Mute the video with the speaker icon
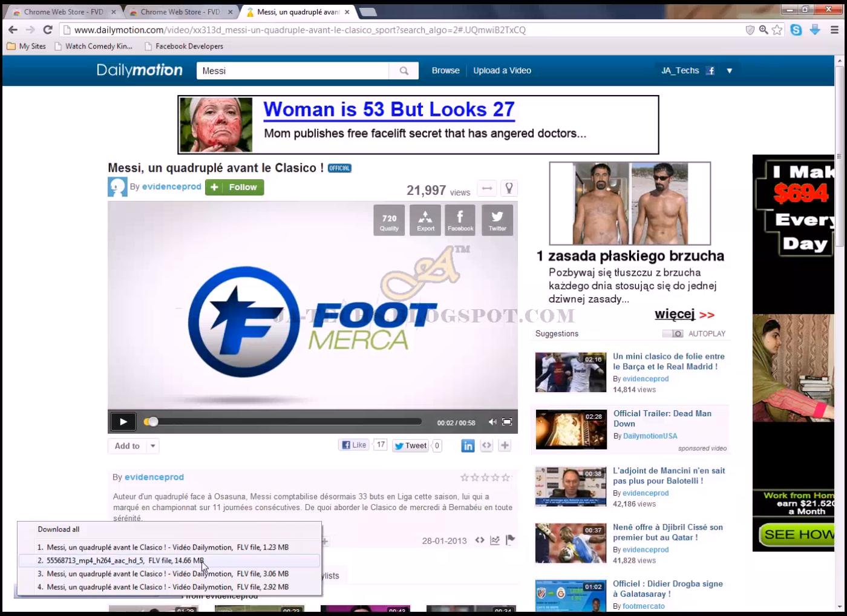This screenshot has width=847, height=616. pyautogui.click(x=492, y=422)
